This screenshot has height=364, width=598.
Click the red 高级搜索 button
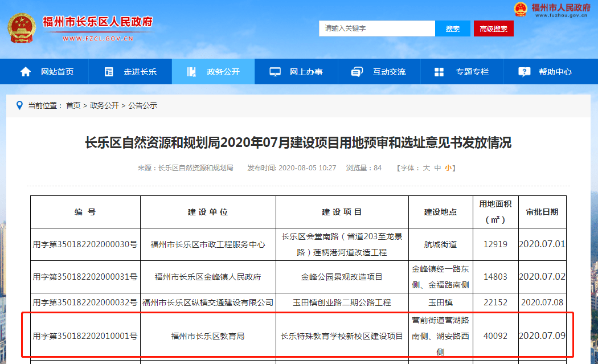coord(494,28)
